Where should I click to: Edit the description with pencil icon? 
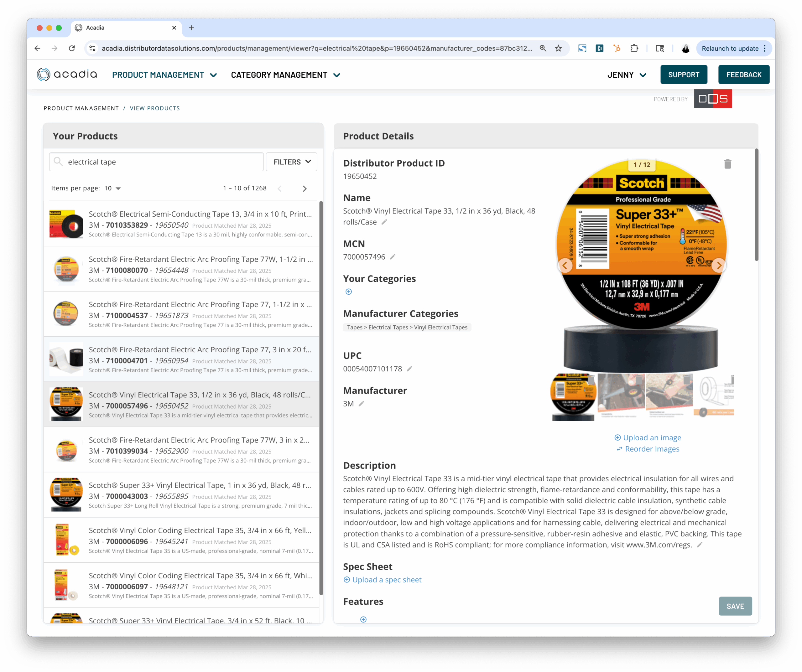pos(700,545)
